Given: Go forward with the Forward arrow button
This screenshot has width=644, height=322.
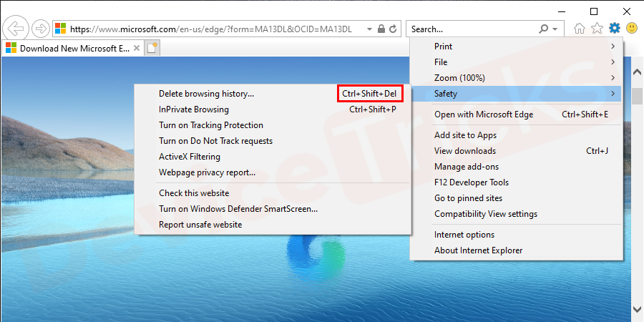Looking at the screenshot, I should coord(40,29).
